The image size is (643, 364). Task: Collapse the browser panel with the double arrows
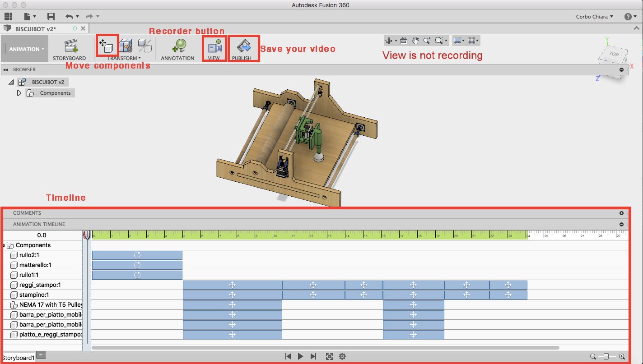click(x=6, y=69)
